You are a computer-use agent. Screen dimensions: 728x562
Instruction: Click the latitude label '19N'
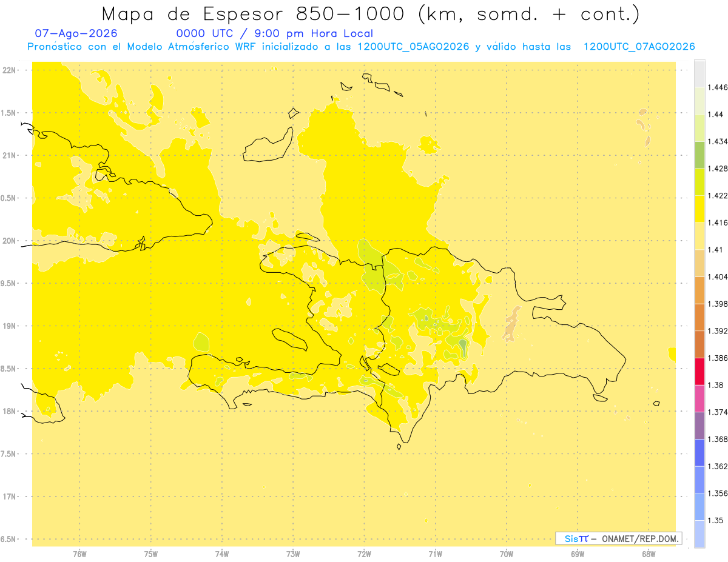point(10,326)
